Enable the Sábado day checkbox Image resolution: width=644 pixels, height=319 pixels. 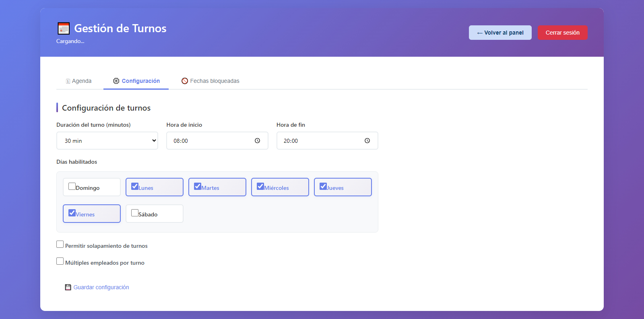(x=135, y=213)
